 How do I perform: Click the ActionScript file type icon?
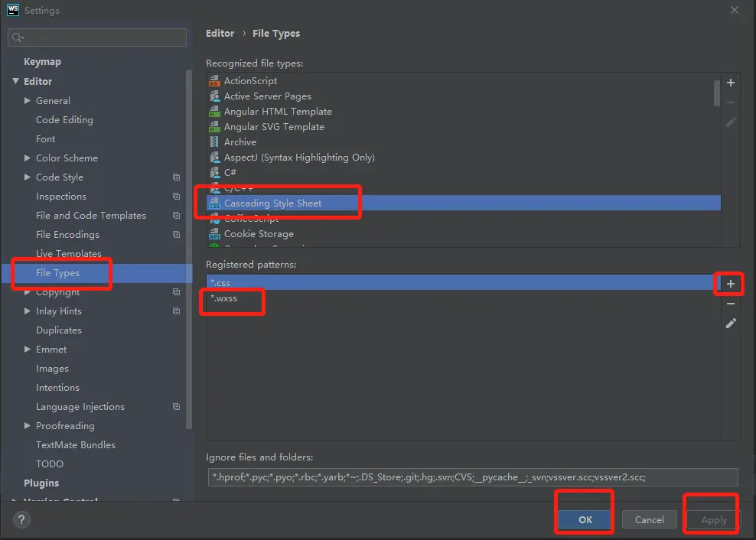[214, 81]
